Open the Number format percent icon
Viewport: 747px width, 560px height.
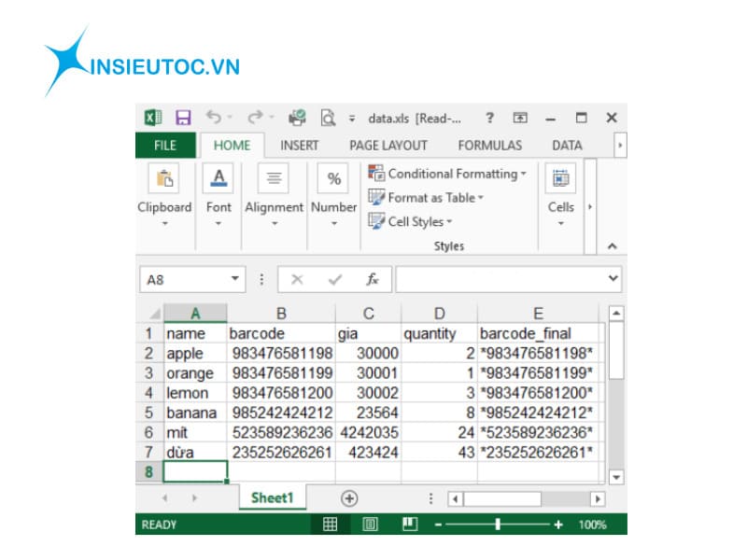[x=333, y=178]
